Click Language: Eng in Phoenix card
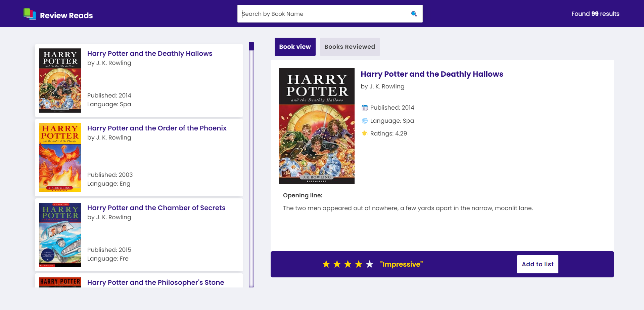Screen dimensions: 644x310 [x=109, y=184]
